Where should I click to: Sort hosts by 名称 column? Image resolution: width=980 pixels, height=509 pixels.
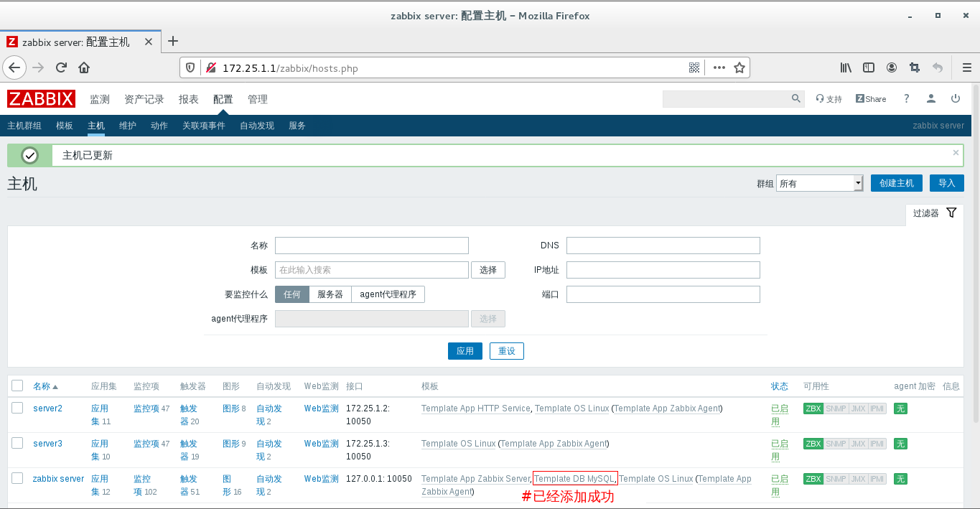45,386
